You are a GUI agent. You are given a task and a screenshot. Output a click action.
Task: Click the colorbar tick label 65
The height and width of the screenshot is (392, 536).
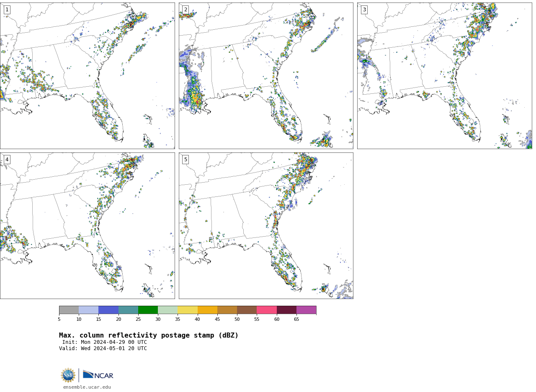[296, 320]
